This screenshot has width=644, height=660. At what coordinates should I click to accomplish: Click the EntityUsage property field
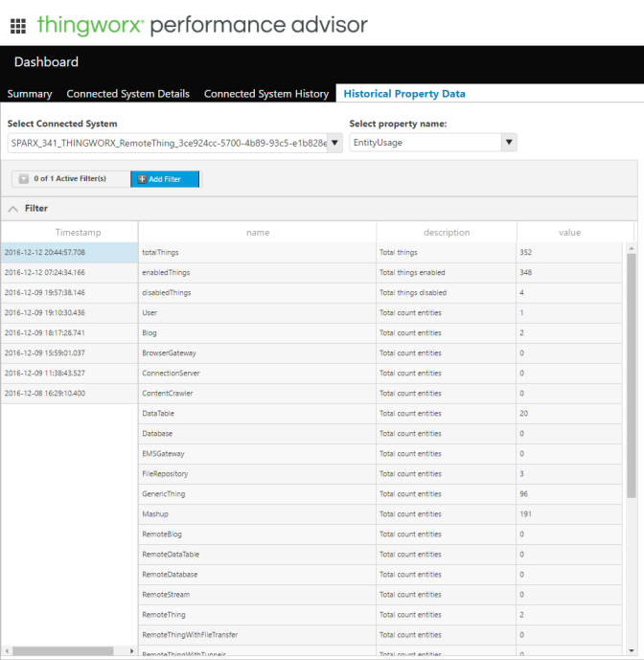click(425, 143)
